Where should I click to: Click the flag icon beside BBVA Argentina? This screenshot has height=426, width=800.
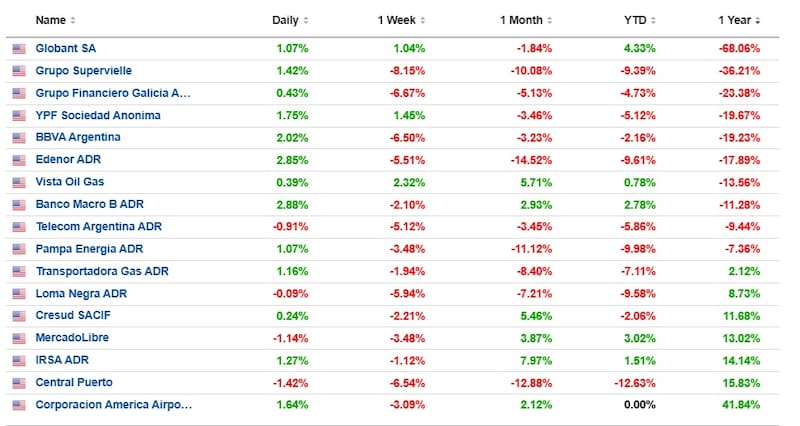click(19, 137)
